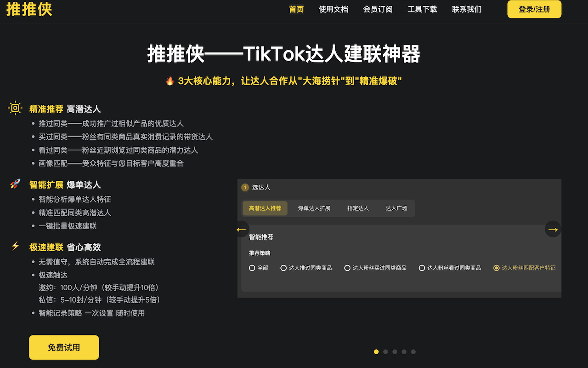Image resolution: width=588 pixels, height=368 pixels.
Task: Click the target icon beside 精准推荐
Action: pyautogui.click(x=15, y=108)
